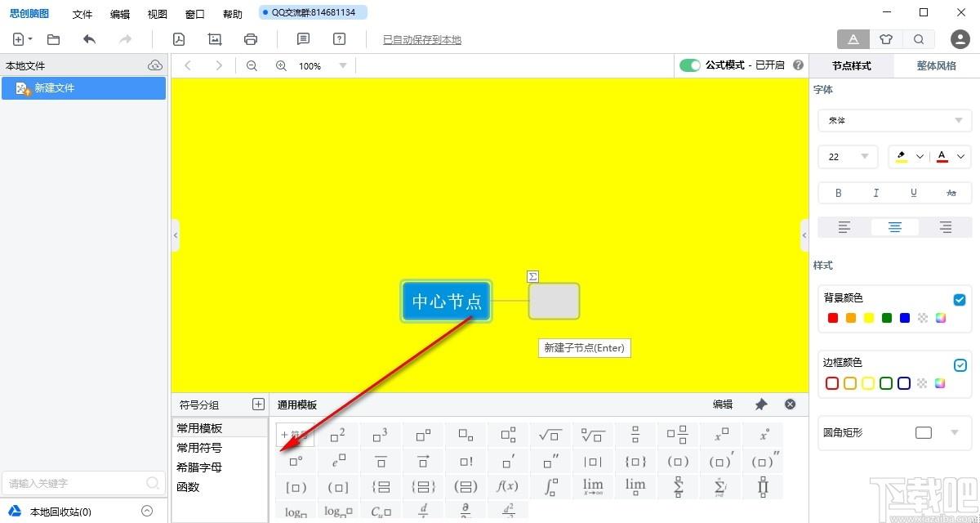980x523 pixels.
Task: Open the 视图 menu
Action: (x=158, y=14)
